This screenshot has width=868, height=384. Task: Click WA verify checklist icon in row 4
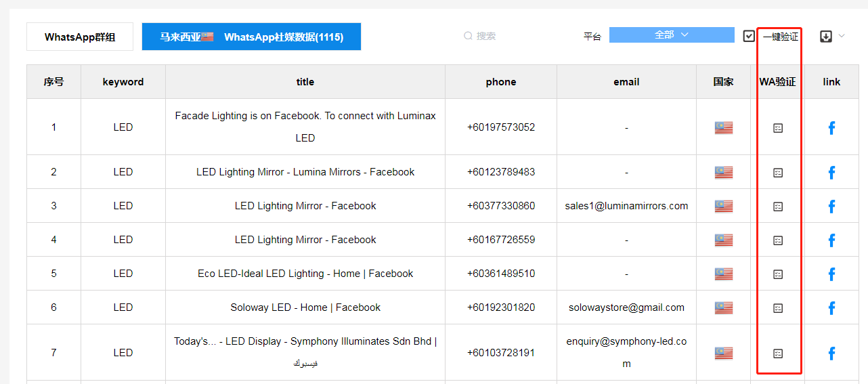click(x=778, y=240)
